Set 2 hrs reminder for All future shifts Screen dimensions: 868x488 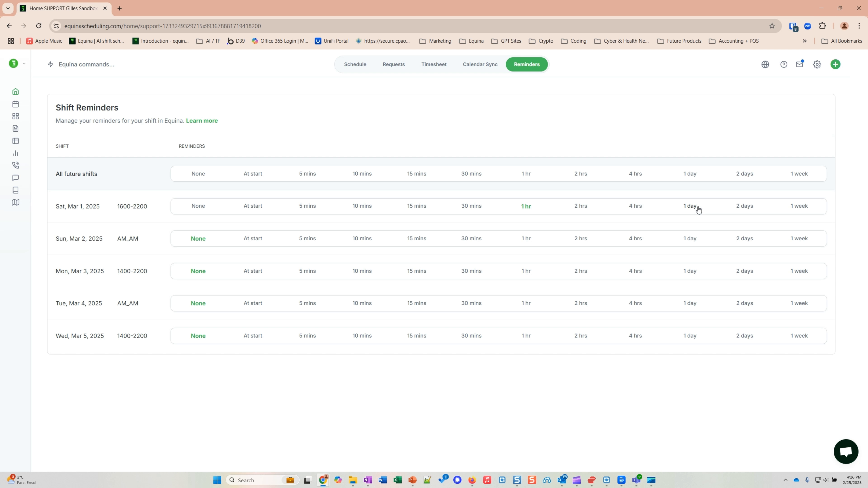point(580,174)
